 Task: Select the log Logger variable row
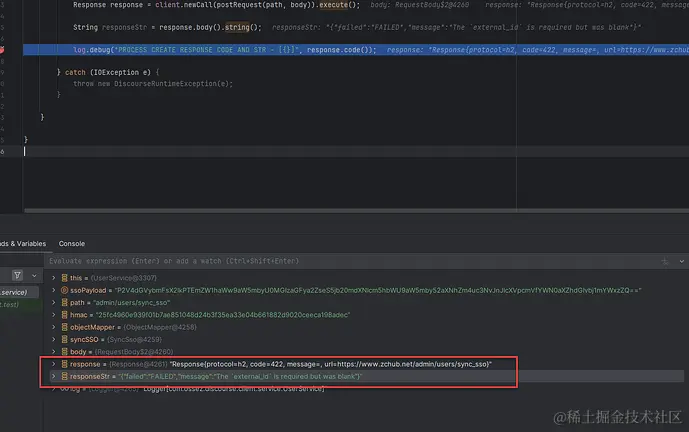click(x=366, y=389)
